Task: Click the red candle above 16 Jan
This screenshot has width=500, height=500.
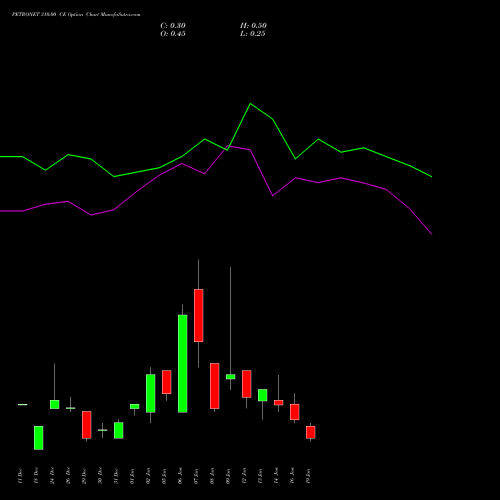Action: pos(295,412)
